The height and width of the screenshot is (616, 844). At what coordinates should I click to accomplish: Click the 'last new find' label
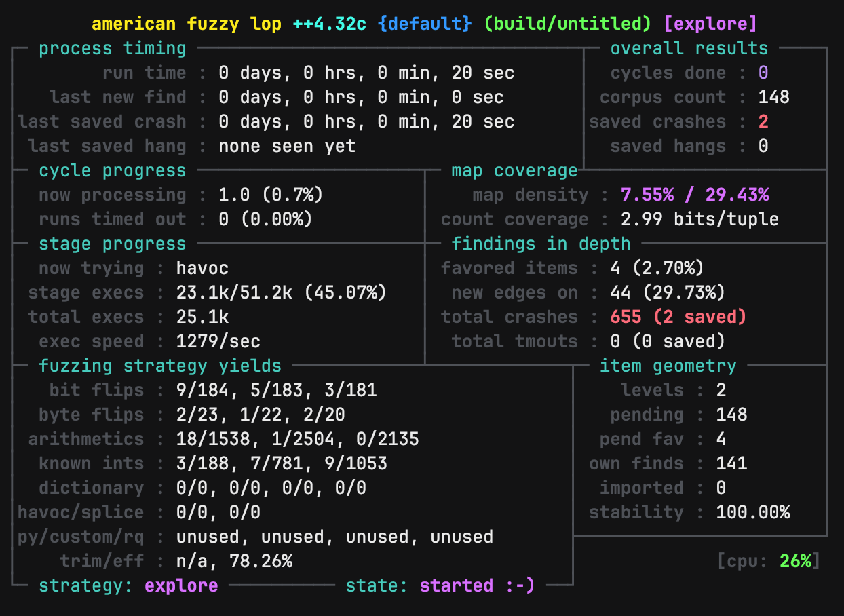(x=117, y=98)
